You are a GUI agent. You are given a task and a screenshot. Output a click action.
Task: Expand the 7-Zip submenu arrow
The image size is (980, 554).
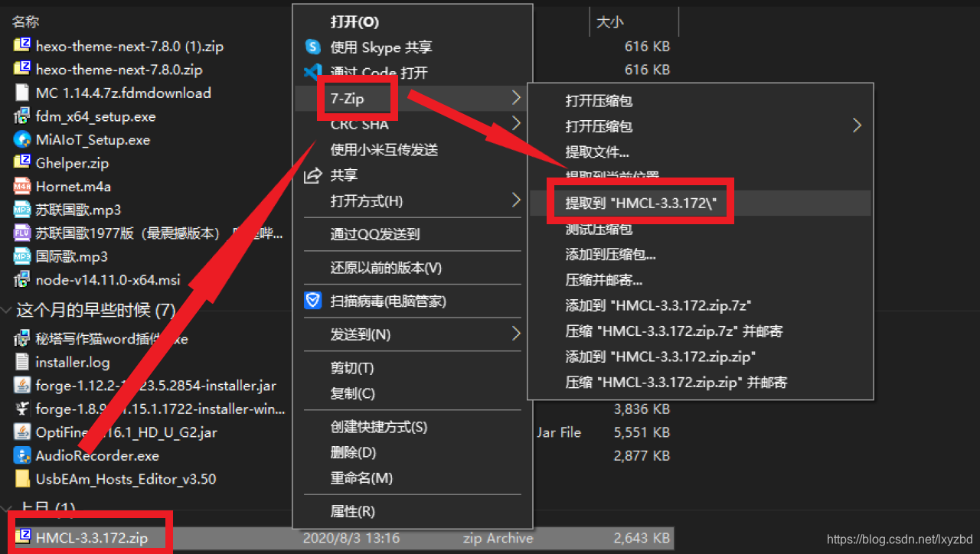pyautogui.click(x=516, y=98)
